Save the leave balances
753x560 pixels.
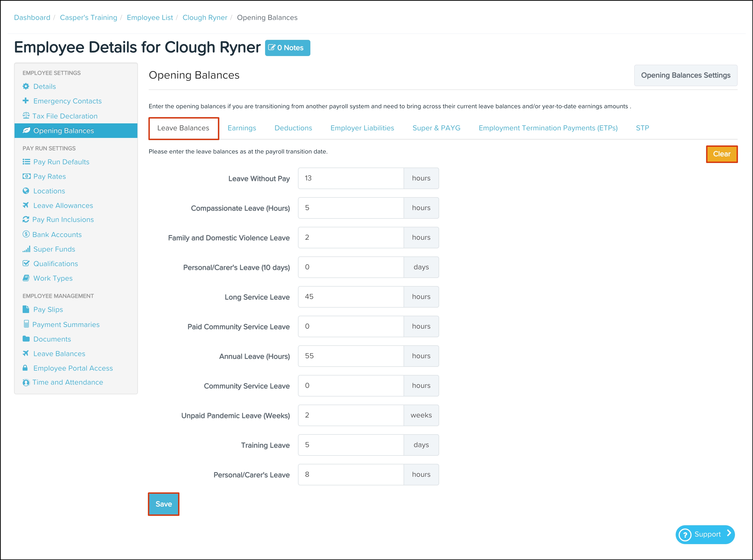[164, 504]
